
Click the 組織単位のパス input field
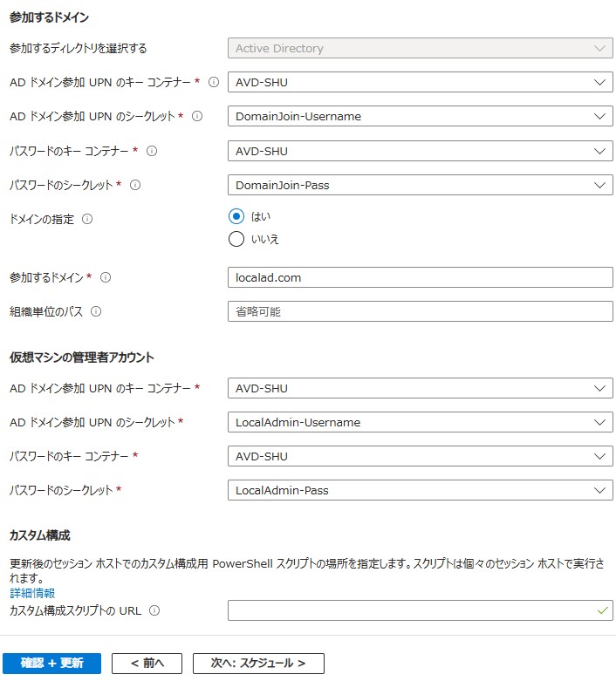click(x=420, y=311)
